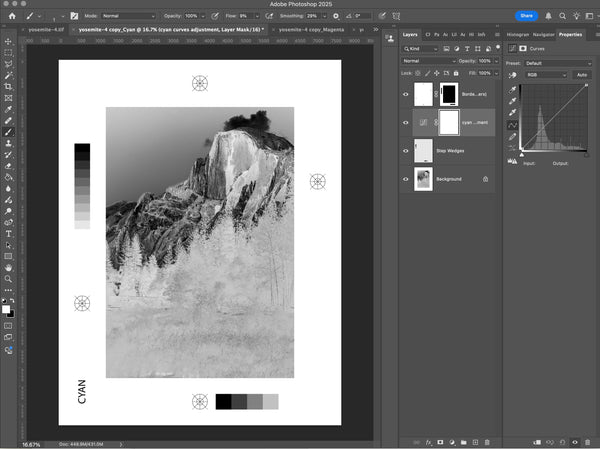Open the layer Opacity slider dropdown
600x449 pixels.
[x=496, y=61]
